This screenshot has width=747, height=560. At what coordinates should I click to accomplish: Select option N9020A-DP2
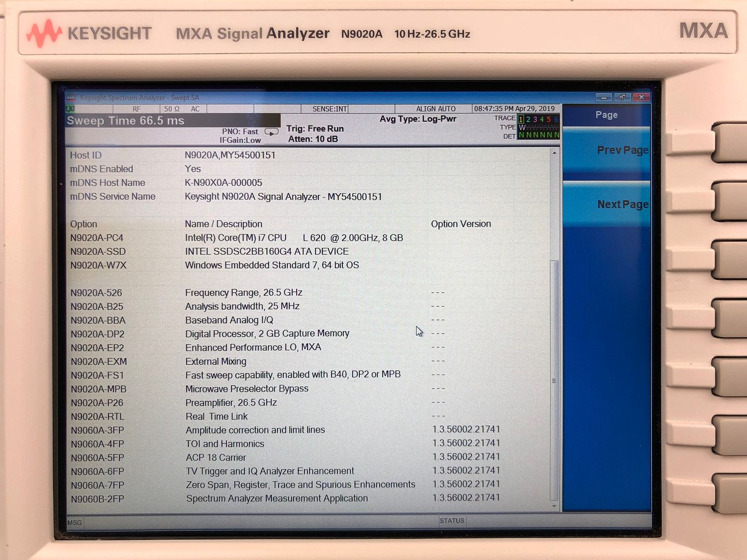pos(98,334)
